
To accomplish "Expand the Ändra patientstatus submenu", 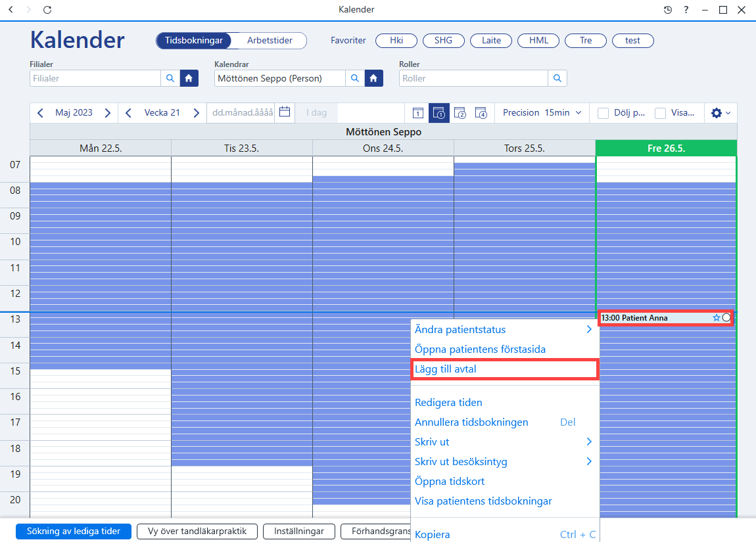I will coord(505,330).
